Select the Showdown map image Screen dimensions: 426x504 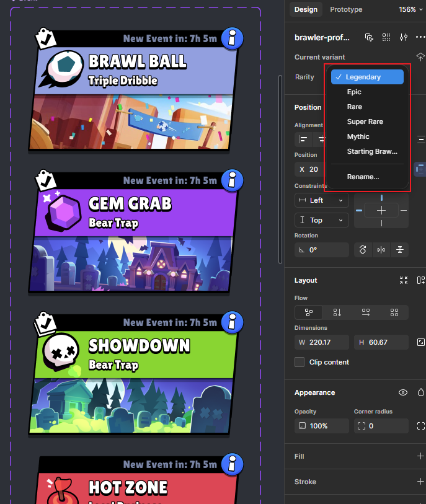pyautogui.click(x=131, y=406)
